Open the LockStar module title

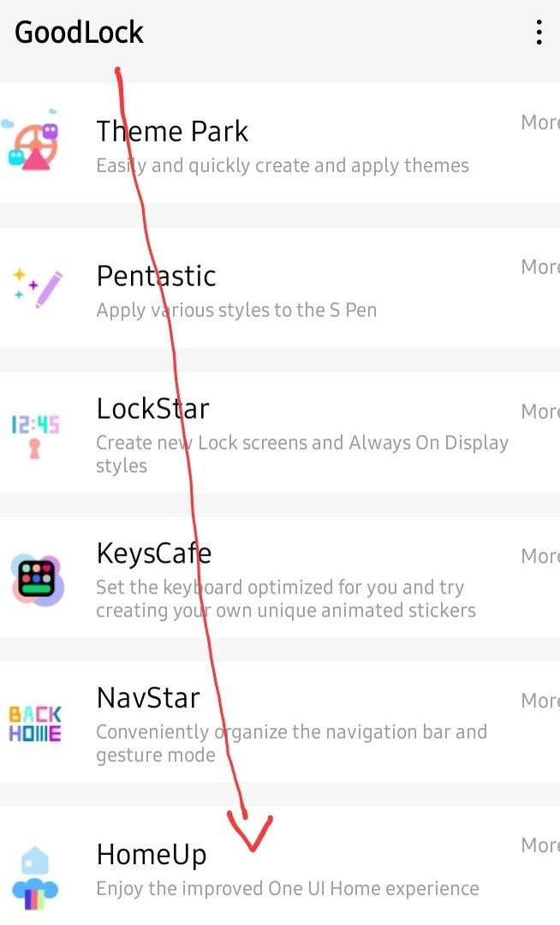coord(152,409)
